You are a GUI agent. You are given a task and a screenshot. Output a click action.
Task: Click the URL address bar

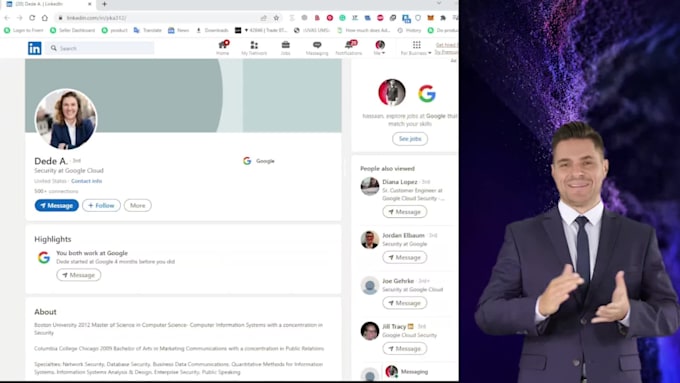(160, 18)
